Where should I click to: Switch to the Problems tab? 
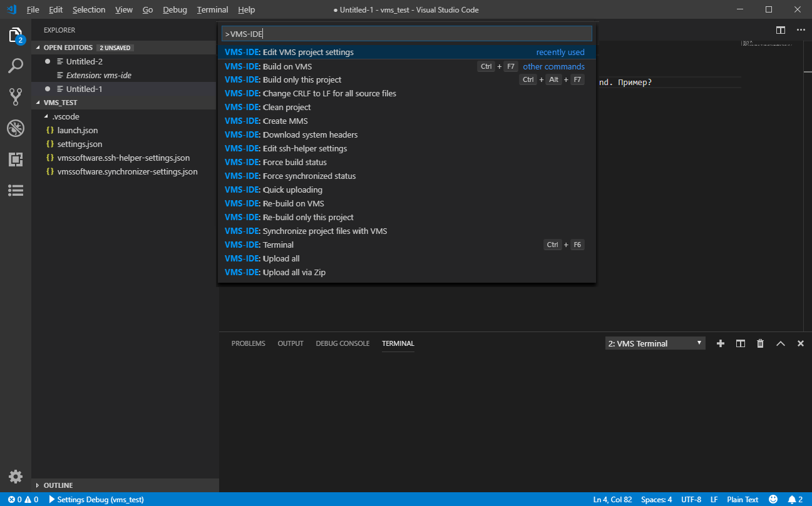click(x=249, y=343)
